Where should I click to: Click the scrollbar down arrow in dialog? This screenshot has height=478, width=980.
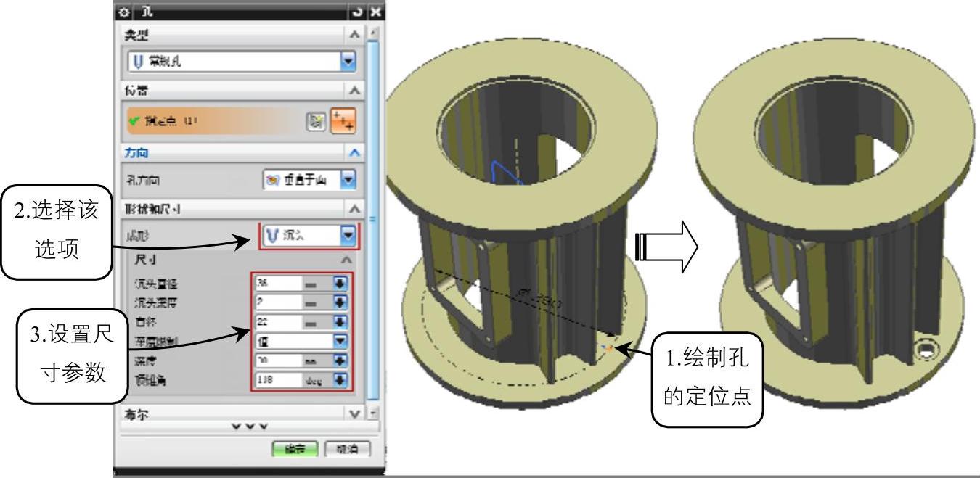pyautogui.click(x=374, y=414)
